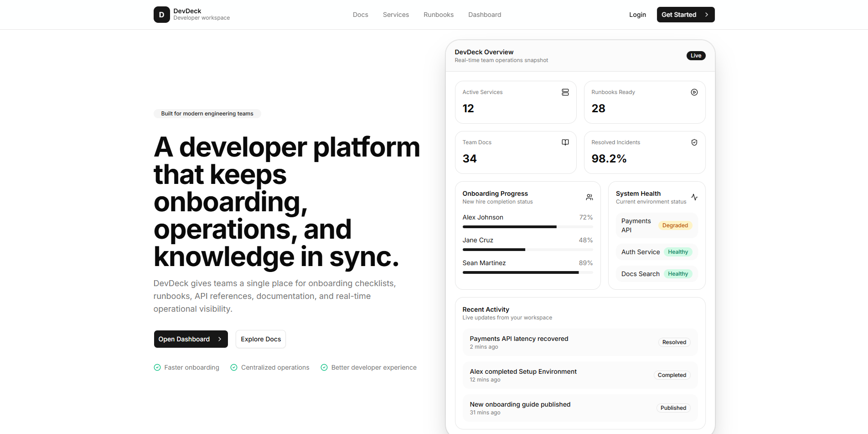Click the DevDeck Overview title
This screenshot has width=868, height=434.
coord(484,52)
